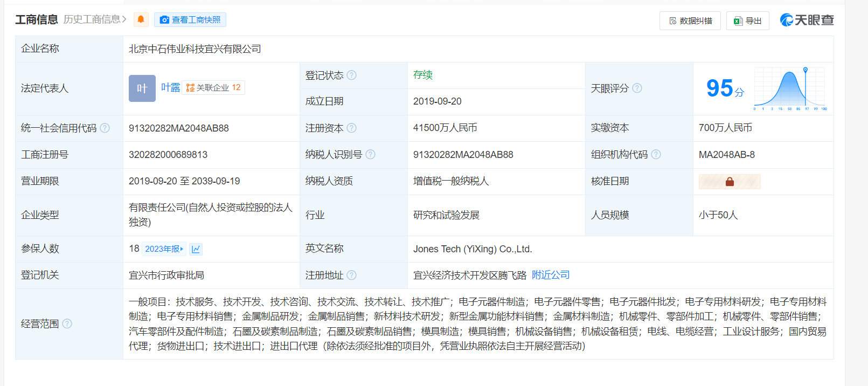868x386 pixels.
Task: Click the 英文名称 label
Action: 324,249
